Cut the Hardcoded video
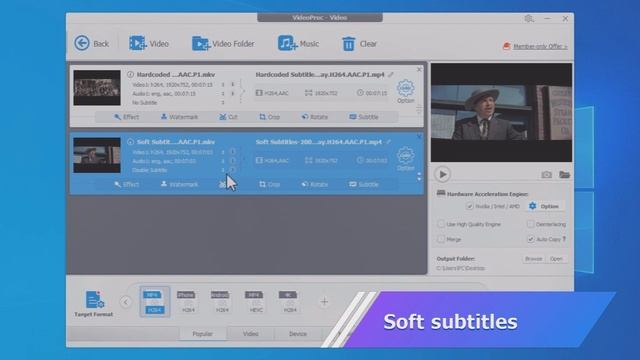This screenshot has width=640, height=360. click(228, 117)
